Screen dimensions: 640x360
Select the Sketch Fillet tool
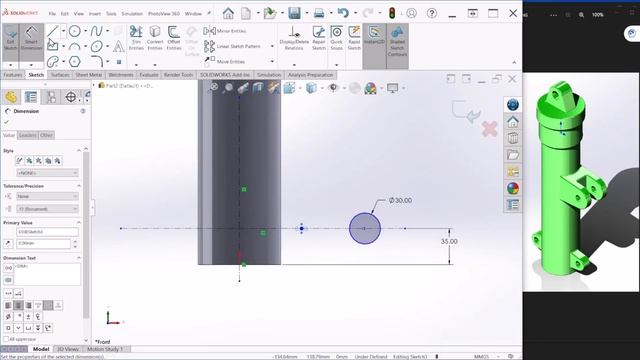tap(97, 61)
